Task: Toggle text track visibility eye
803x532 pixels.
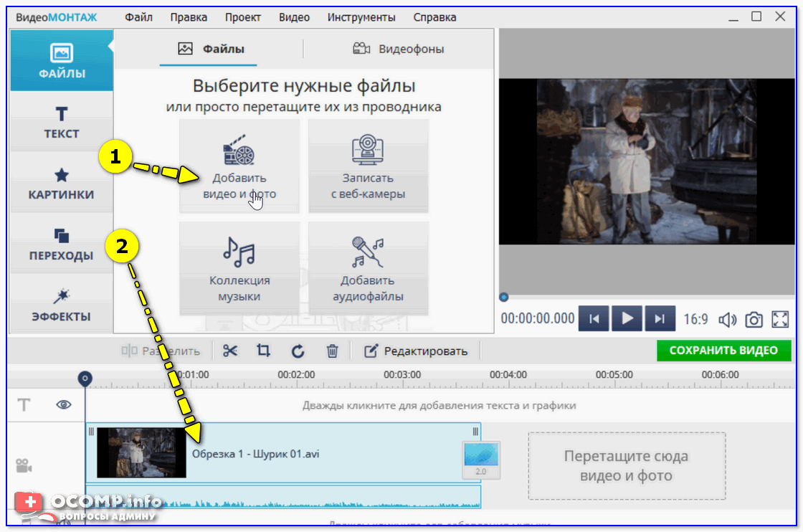Action: (x=64, y=405)
